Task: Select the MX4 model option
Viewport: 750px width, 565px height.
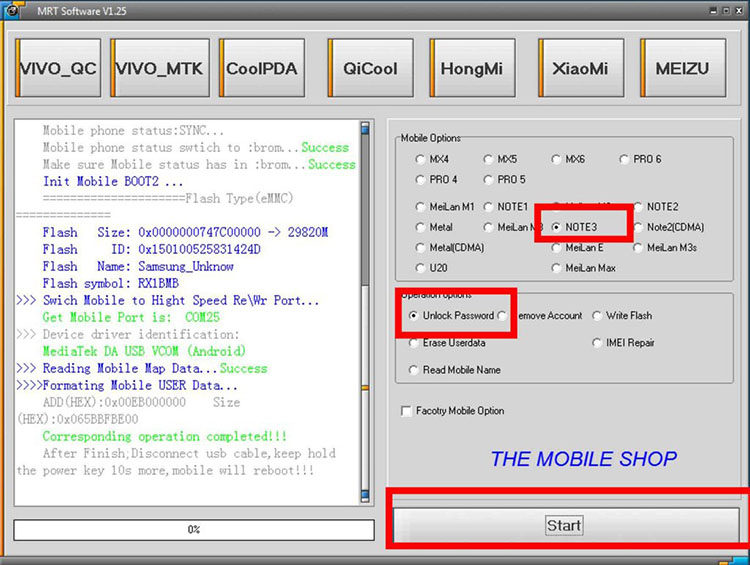Action: point(432,159)
